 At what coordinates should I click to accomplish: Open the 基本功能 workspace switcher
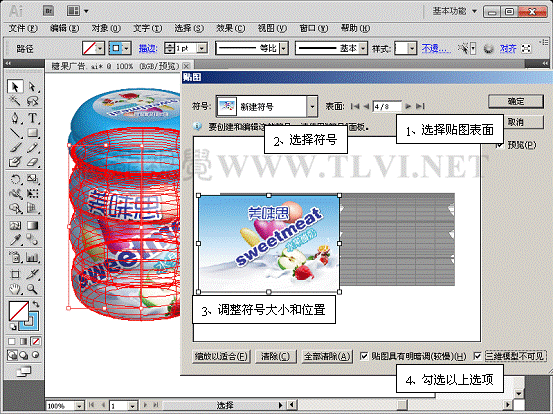[x=455, y=11]
